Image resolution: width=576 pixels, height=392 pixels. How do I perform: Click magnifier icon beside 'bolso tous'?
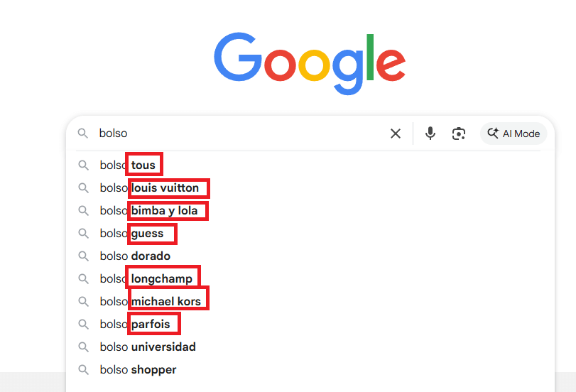click(x=83, y=165)
